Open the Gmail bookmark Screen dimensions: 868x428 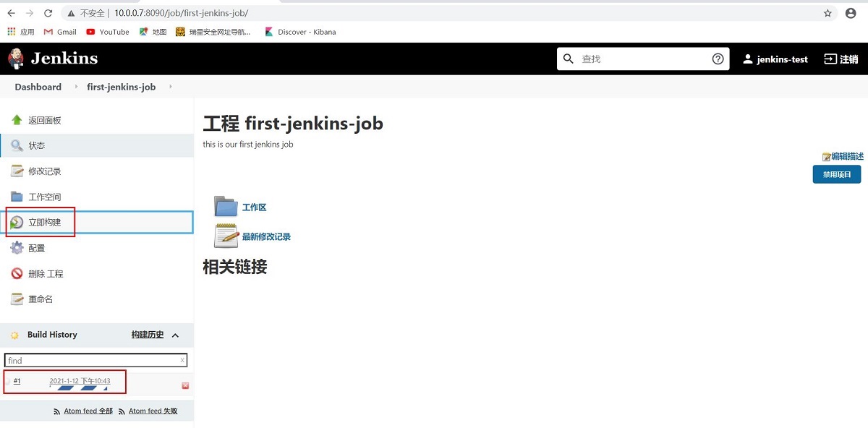tap(60, 32)
